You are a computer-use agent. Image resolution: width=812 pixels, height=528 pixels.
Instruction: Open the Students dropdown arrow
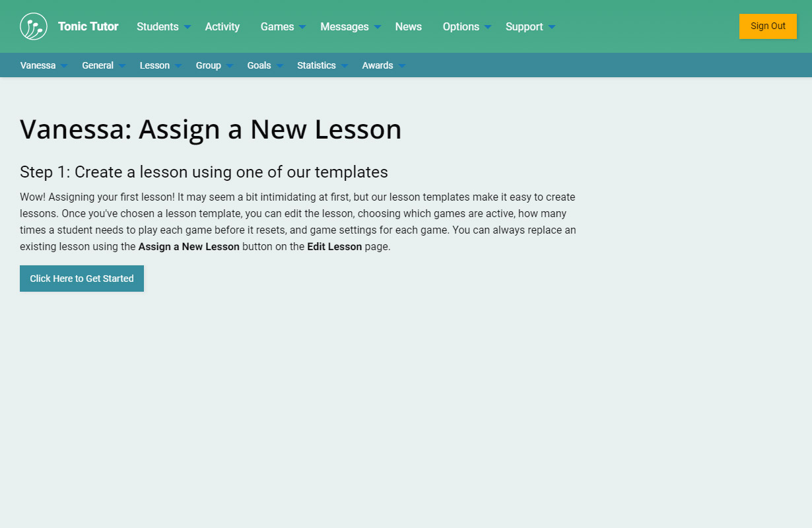point(187,27)
